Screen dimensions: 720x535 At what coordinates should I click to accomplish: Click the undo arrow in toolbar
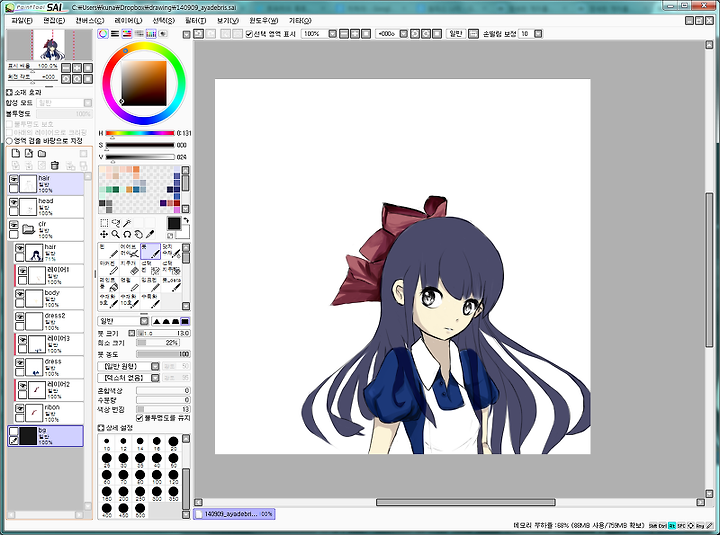pyautogui.click(x=198, y=34)
